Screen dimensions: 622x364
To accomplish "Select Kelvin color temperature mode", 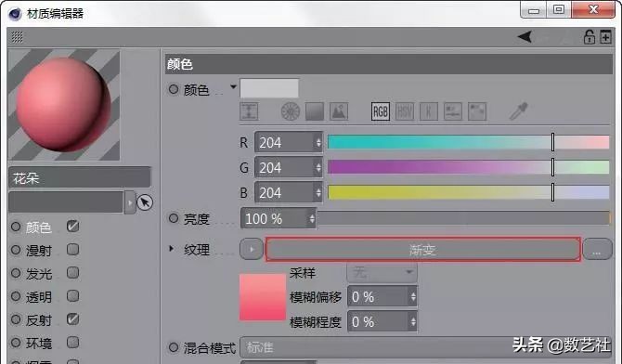I will (x=429, y=111).
